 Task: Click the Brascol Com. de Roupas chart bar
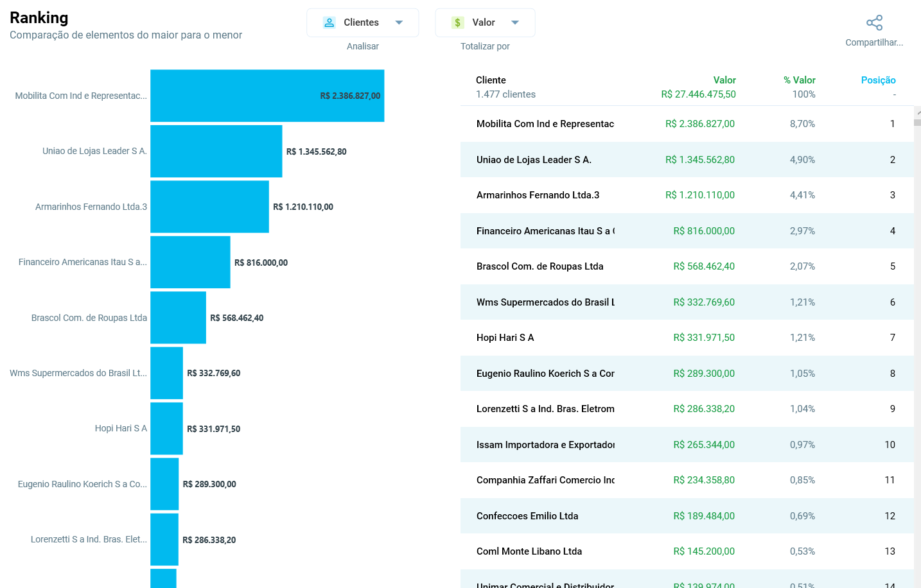pos(178,318)
